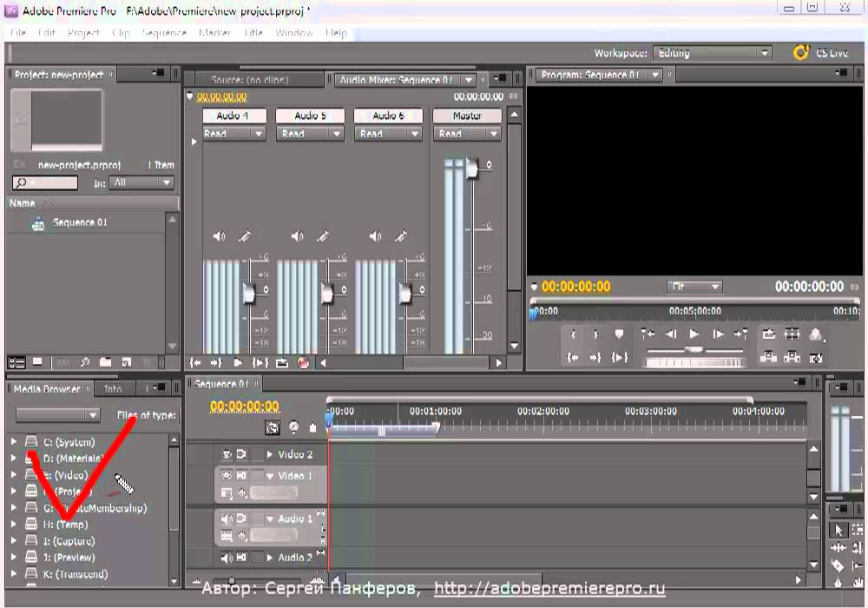Click Go to Out Point in Program monitor
Image resolution: width=868 pixels, height=608 pixels.
(x=595, y=358)
